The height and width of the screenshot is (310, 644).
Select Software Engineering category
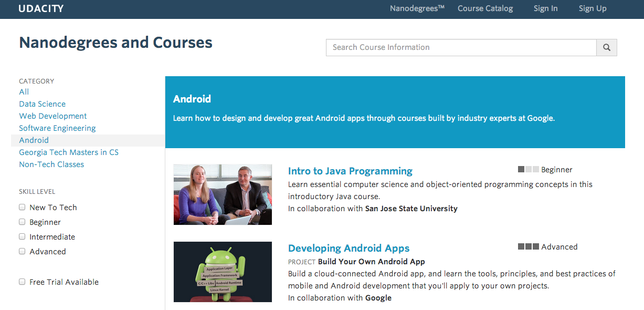pyautogui.click(x=57, y=128)
